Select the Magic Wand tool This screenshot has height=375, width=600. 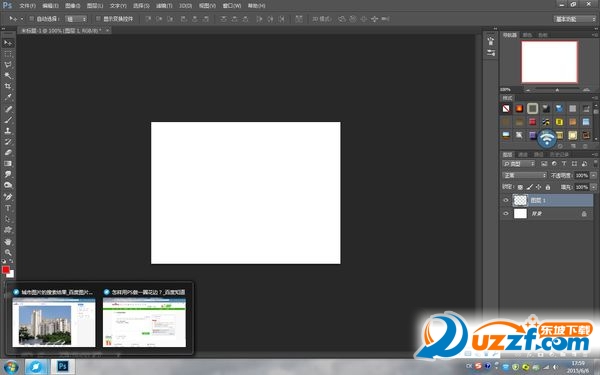(x=8, y=76)
